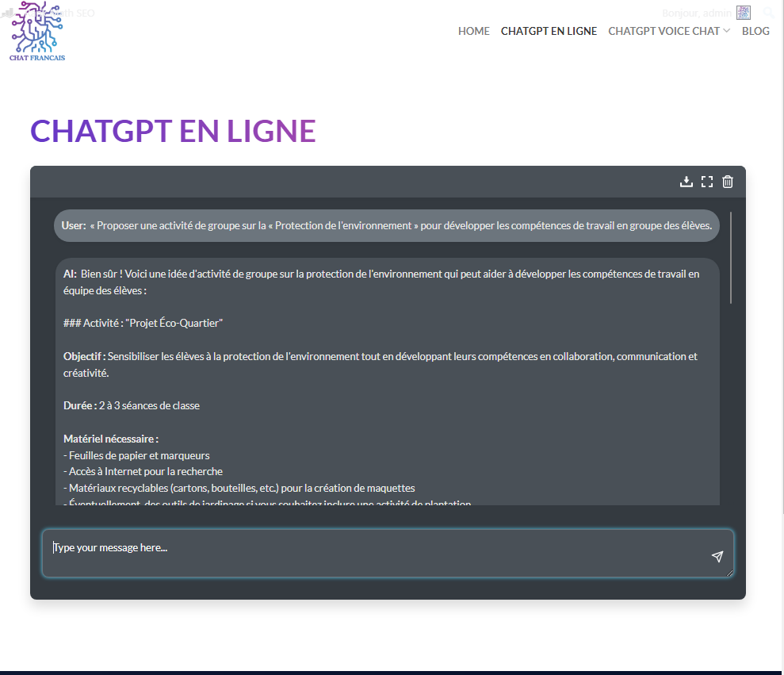Click the Chat Francais logo
Image resolution: width=784 pixels, height=675 pixels.
(37, 31)
